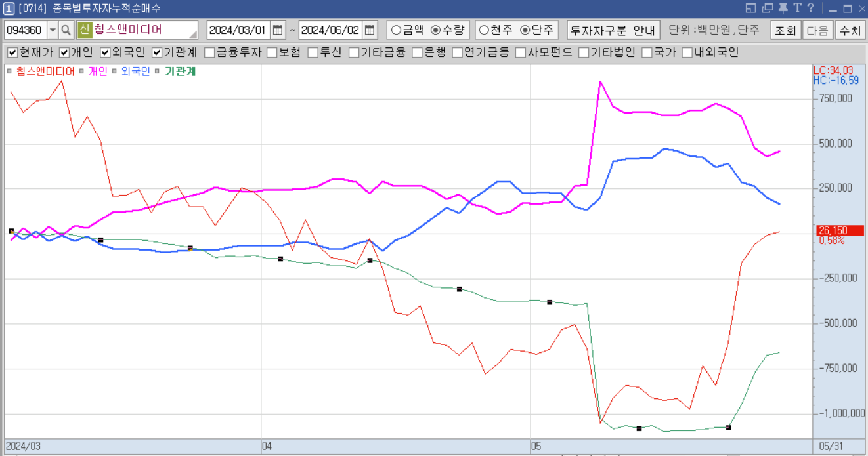This screenshot has height=456, width=868.
Task: Maximize the 0714 window
Action: pyautogui.click(x=847, y=9)
